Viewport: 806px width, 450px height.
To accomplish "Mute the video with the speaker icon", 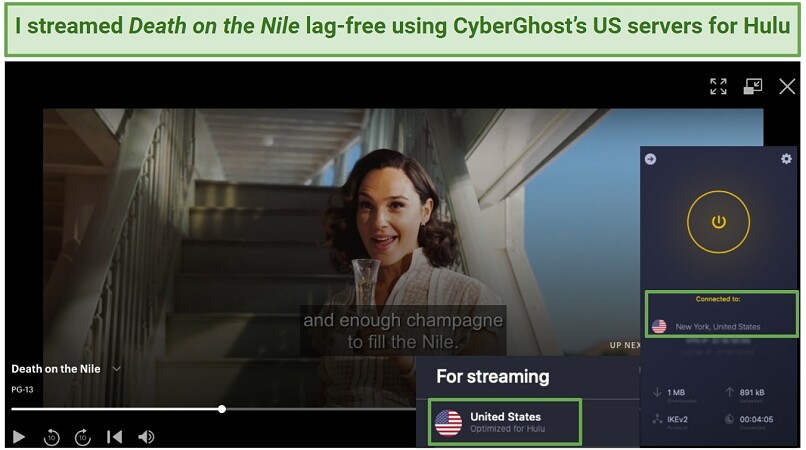I will [x=146, y=437].
